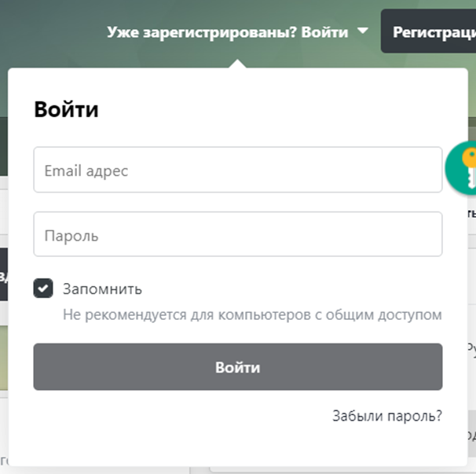Image resolution: width=476 pixels, height=474 pixels.
Task: Click the 'Уже зарегистрированы?' header text
Action: click(x=203, y=32)
